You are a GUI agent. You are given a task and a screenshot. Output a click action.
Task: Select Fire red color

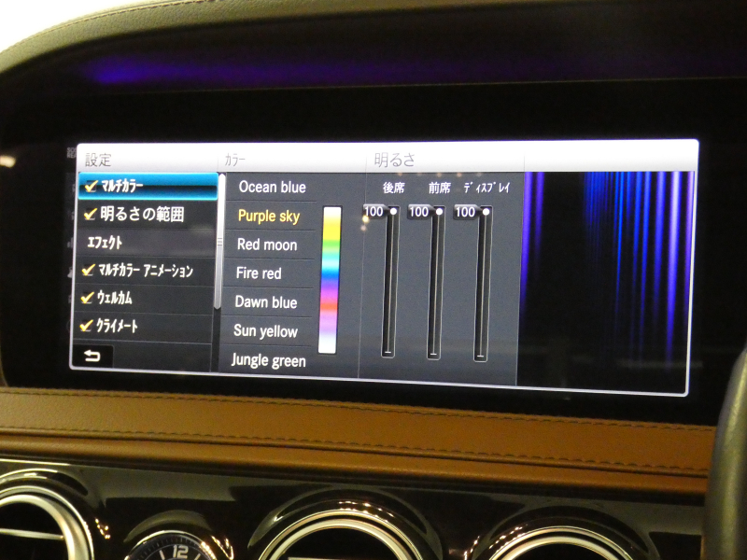tap(260, 273)
